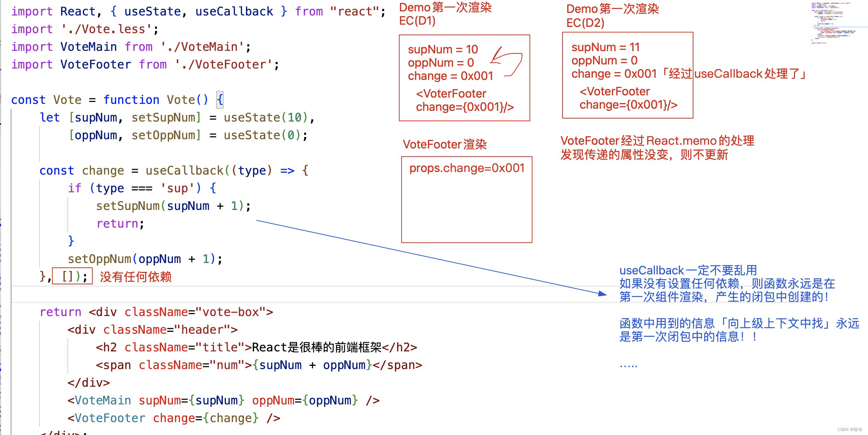
Task: Click the (type) parameter of the callback
Action: click(252, 171)
